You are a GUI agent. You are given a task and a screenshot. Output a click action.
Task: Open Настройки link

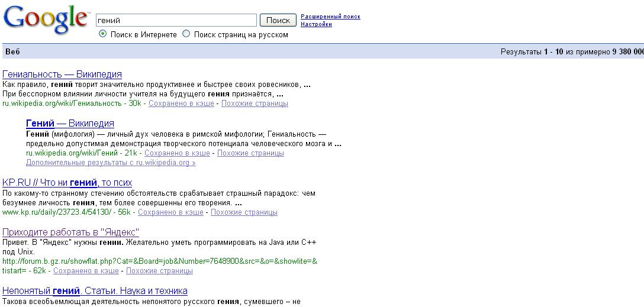(x=316, y=24)
